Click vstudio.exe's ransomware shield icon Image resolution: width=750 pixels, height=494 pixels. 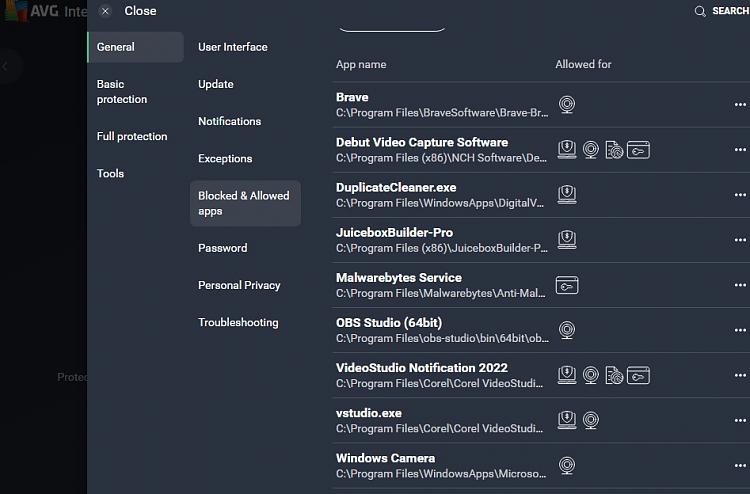click(x=567, y=420)
